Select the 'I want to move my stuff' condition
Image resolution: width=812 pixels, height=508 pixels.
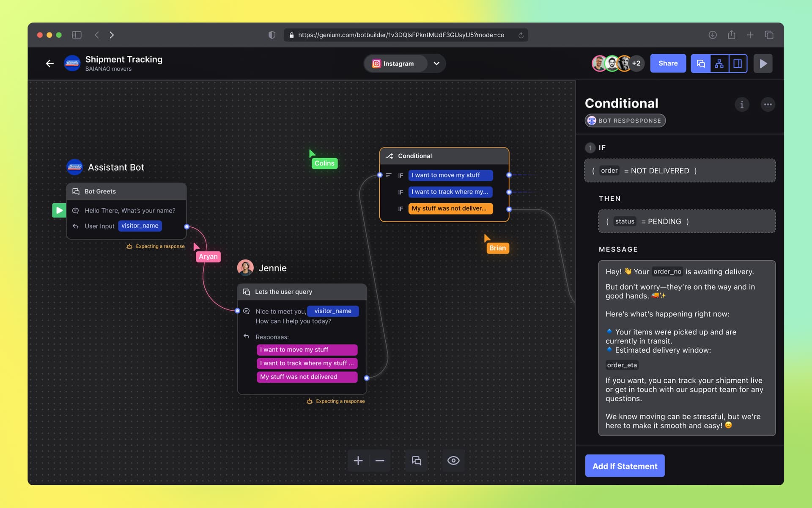[x=450, y=175]
